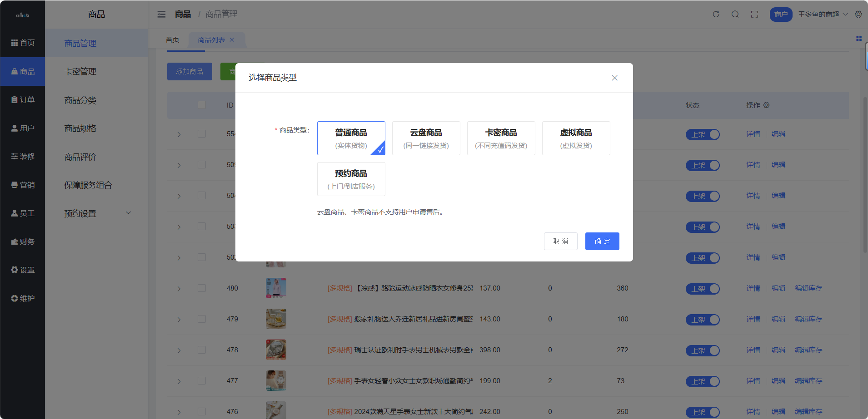Select the 虚拟商品 product type card

576,138
